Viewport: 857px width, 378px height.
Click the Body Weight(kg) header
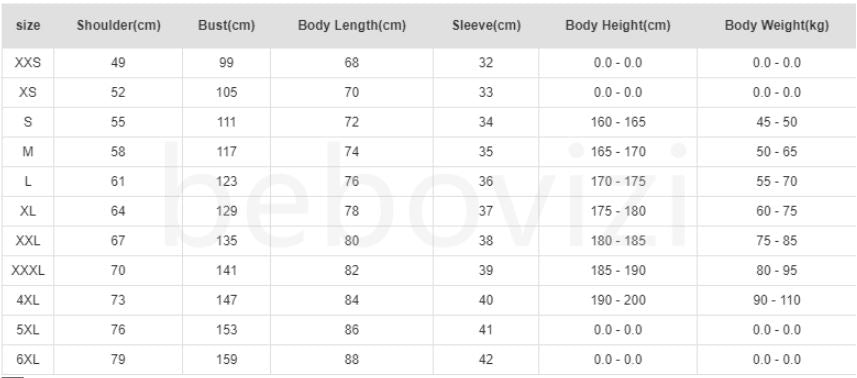(x=777, y=26)
